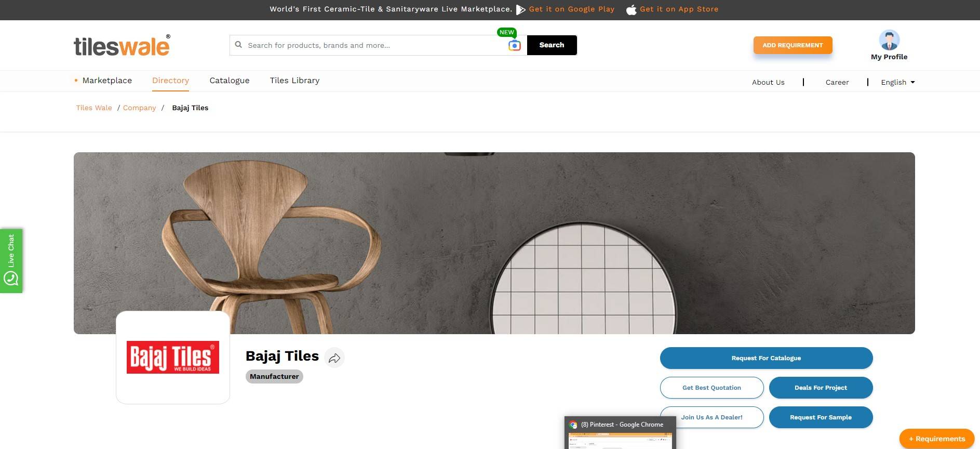Click Get Best Quotation button
The image size is (980, 449).
pos(711,388)
